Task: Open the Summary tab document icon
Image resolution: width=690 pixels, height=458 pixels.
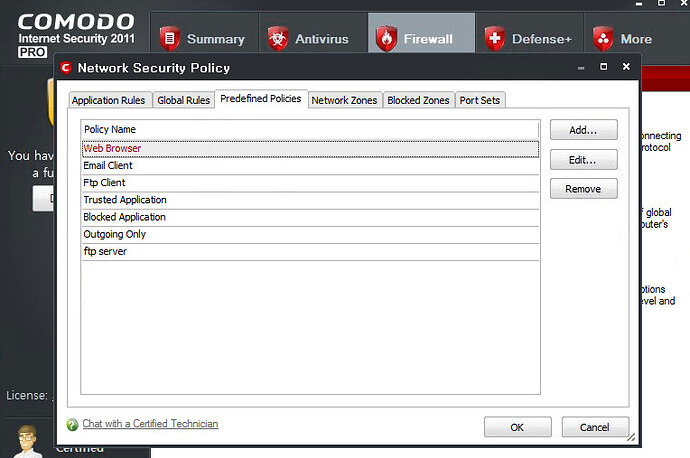Action: coord(169,39)
